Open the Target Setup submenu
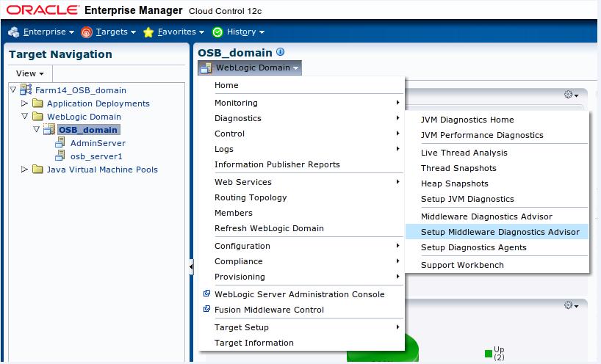The image size is (601, 364). pos(301,327)
